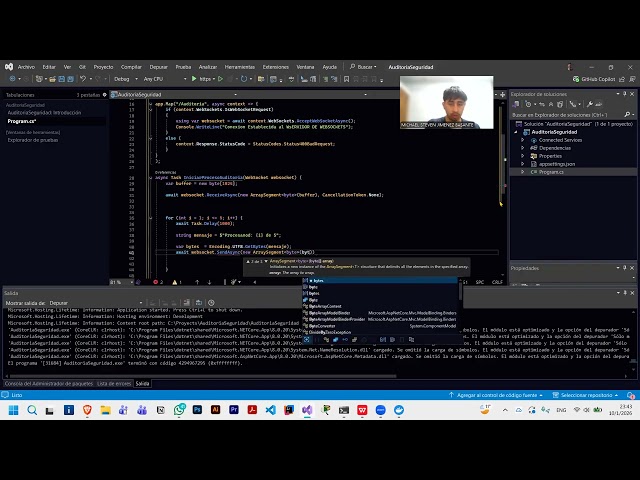Click the green Start debugging play icon
The height and width of the screenshot is (480, 640).
click(x=194, y=79)
